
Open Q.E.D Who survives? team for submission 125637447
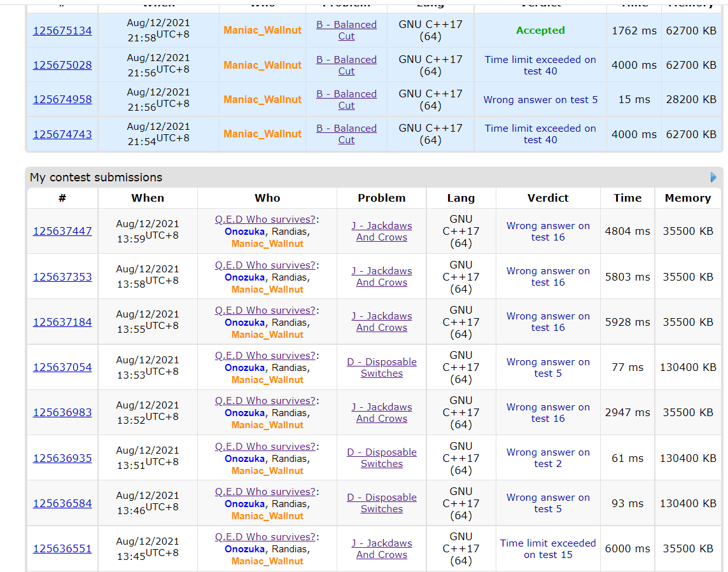click(265, 220)
